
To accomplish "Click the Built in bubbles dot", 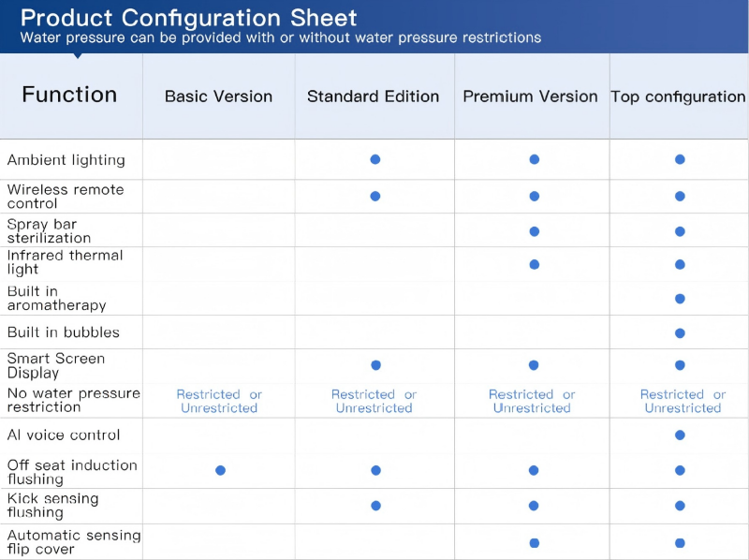I will pos(680,333).
